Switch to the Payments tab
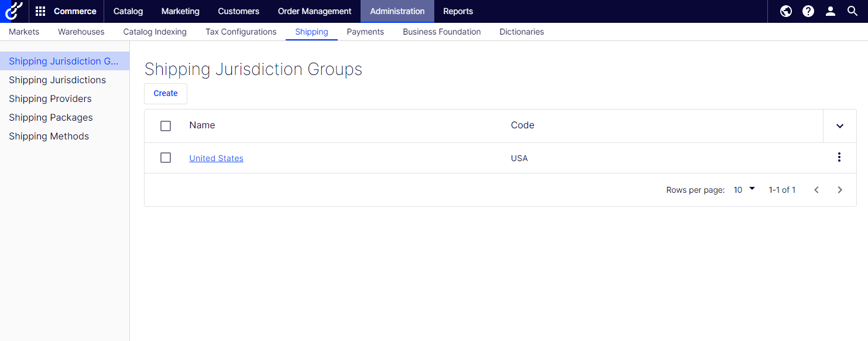This screenshot has width=868, height=341. tap(365, 32)
